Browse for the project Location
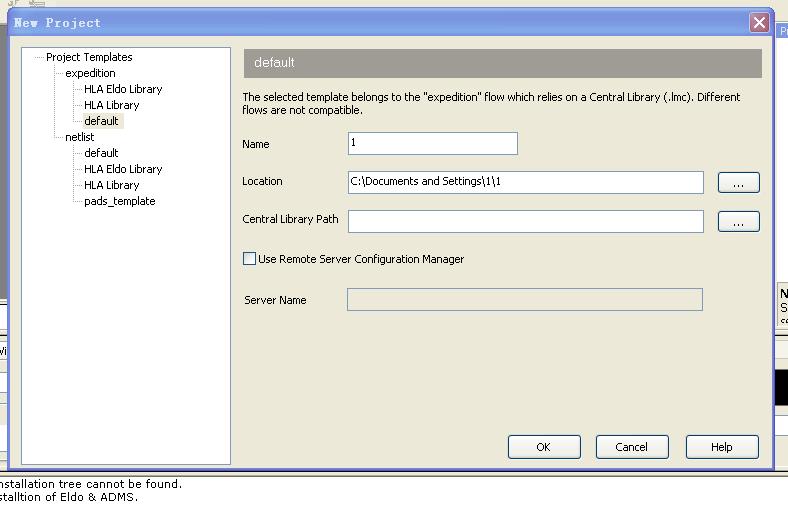Image resolution: width=788 pixels, height=515 pixels. click(x=738, y=183)
